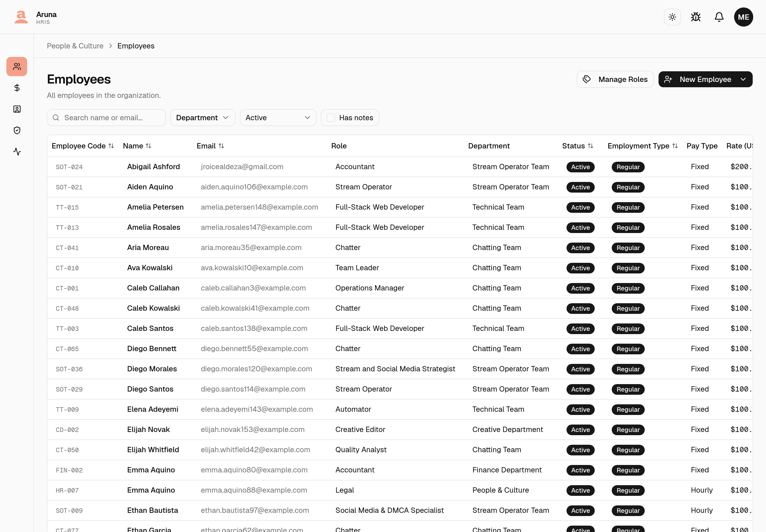Open employee Abigail Ashford
This screenshot has height=532, width=766.
tap(153, 167)
